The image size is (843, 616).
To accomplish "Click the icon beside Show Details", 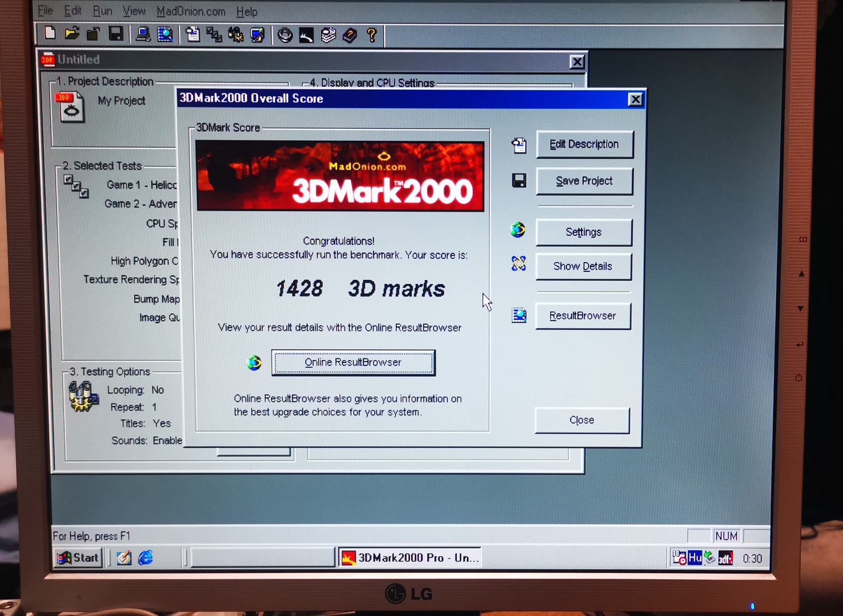I will 519,263.
